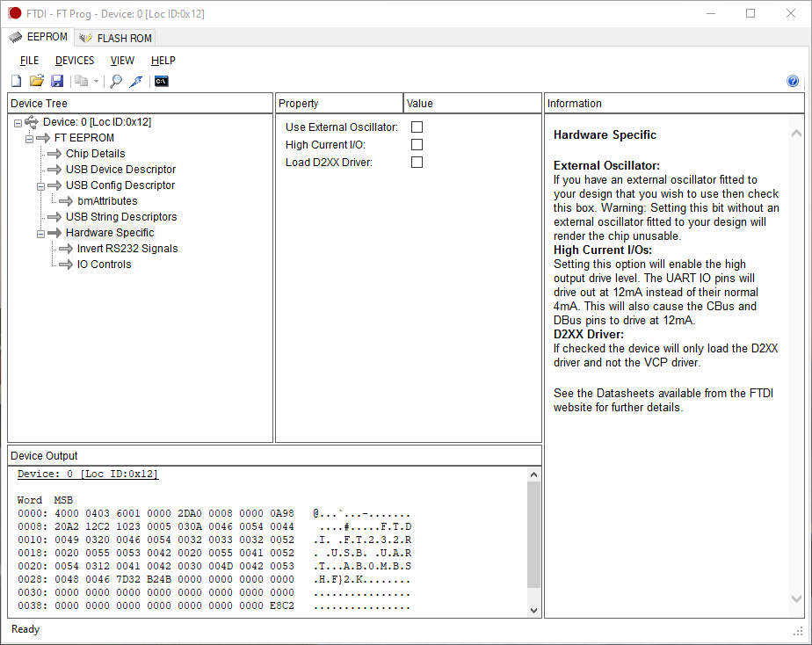Click the Ready status bar text
Screen dimensions: 812x645
pyautogui.click(x=25, y=629)
